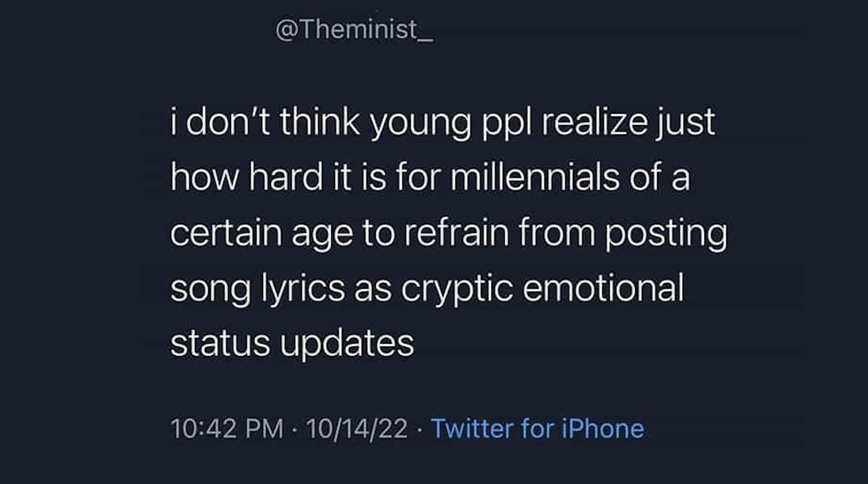Click the @Theminist_ username handle
This screenshot has width=868, height=484.
point(354,30)
